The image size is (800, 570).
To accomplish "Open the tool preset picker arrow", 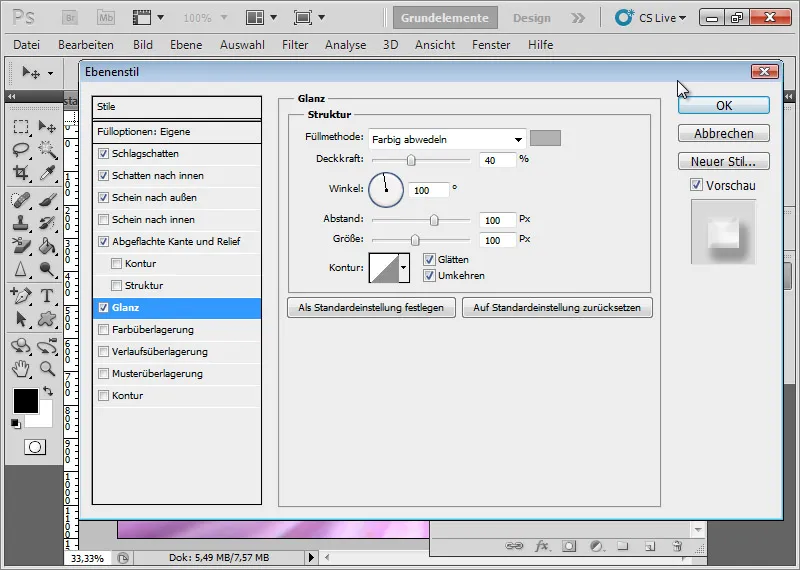I will coord(50,73).
